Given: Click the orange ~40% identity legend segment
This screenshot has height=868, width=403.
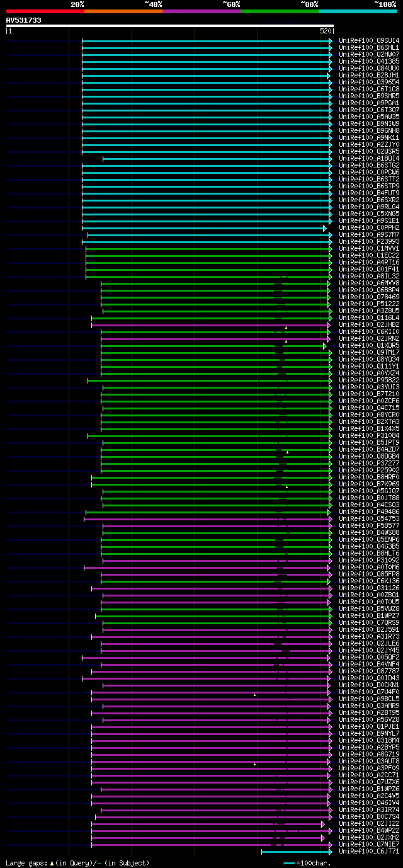Looking at the screenshot, I should [123, 11].
